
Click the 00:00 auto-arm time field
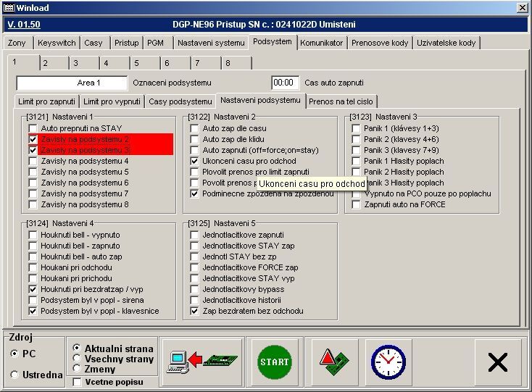285,83
